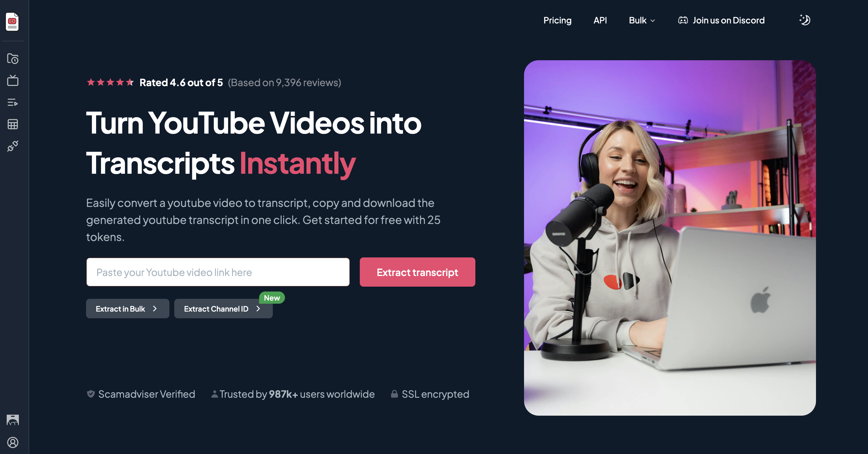Open the table grid icon in sidebar

click(x=13, y=124)
